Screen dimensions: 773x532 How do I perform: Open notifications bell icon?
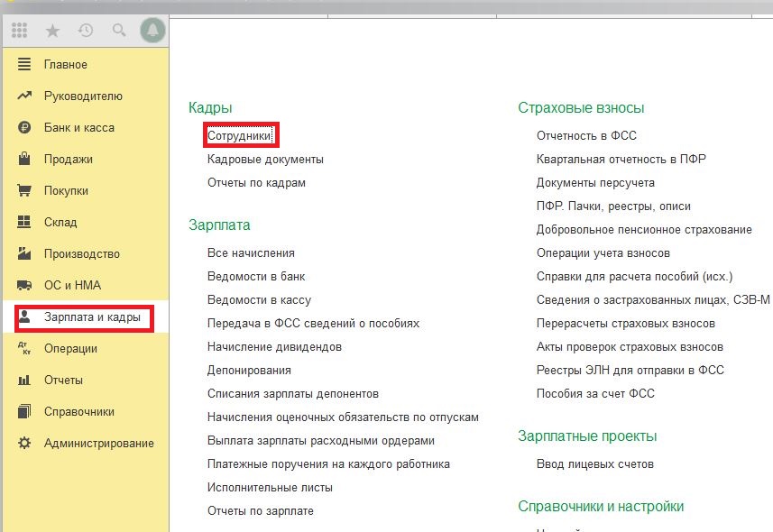(152, 31)
